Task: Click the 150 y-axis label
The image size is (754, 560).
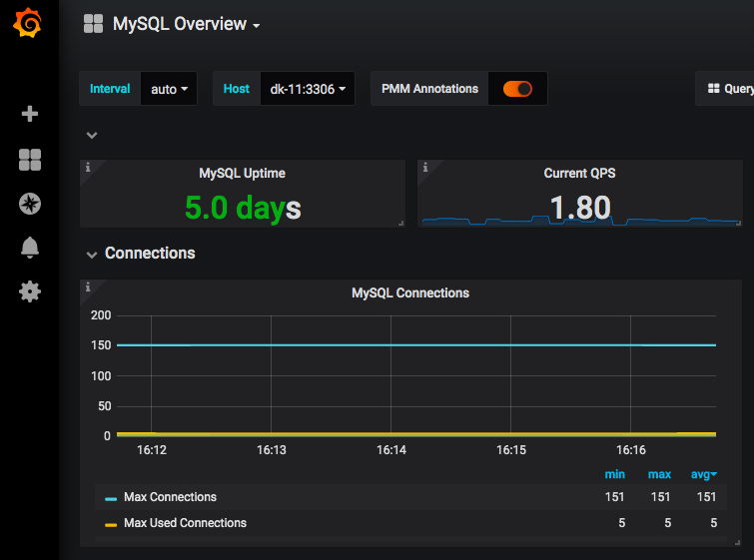Action: tap(101, 345)
